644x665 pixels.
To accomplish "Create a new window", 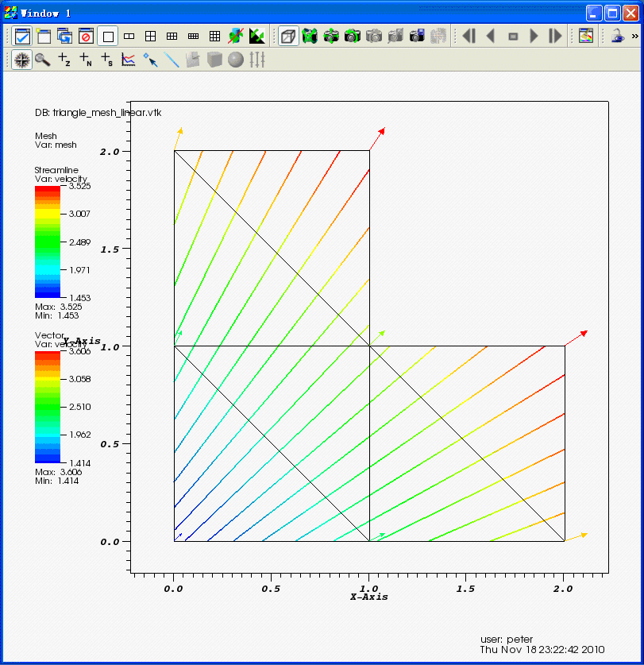I will 43,36.
